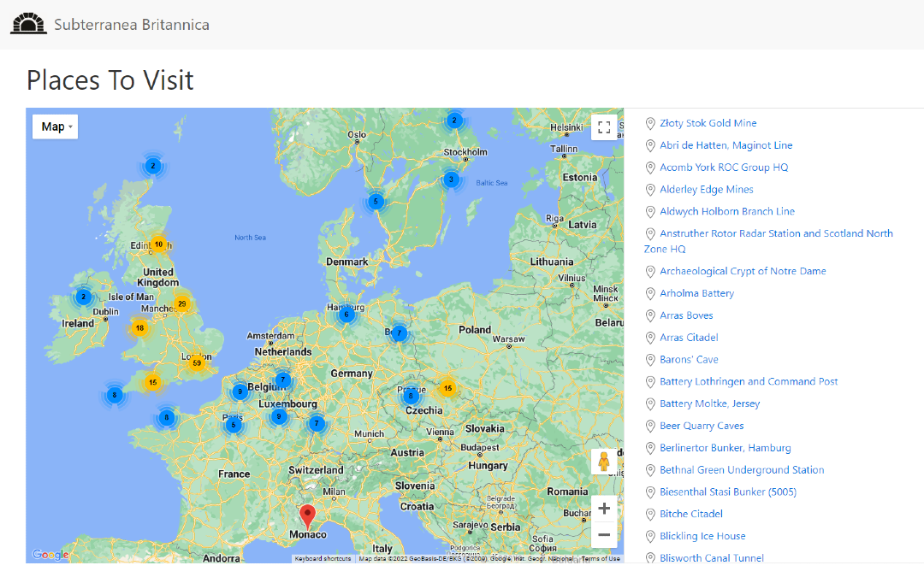Toggle fullscreen map view
Image resolution: width=924 pixels, height=583 pixels.
click(x=604, y=127)
